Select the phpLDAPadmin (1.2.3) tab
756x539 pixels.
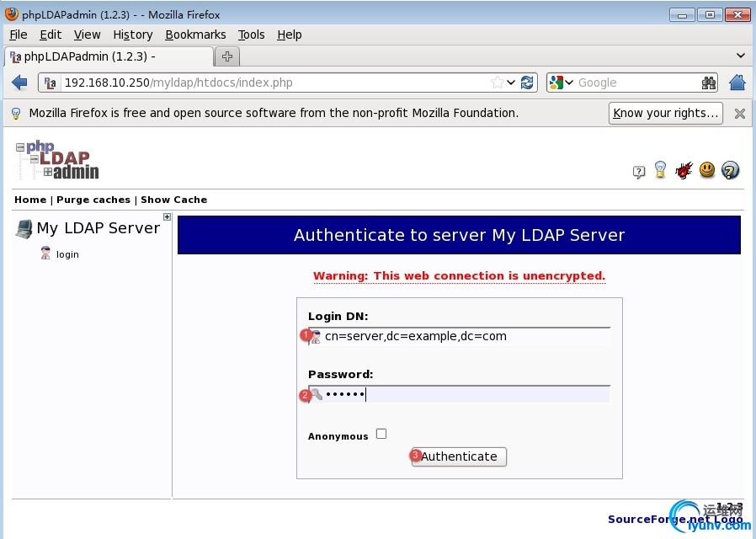tap(109, 56)
